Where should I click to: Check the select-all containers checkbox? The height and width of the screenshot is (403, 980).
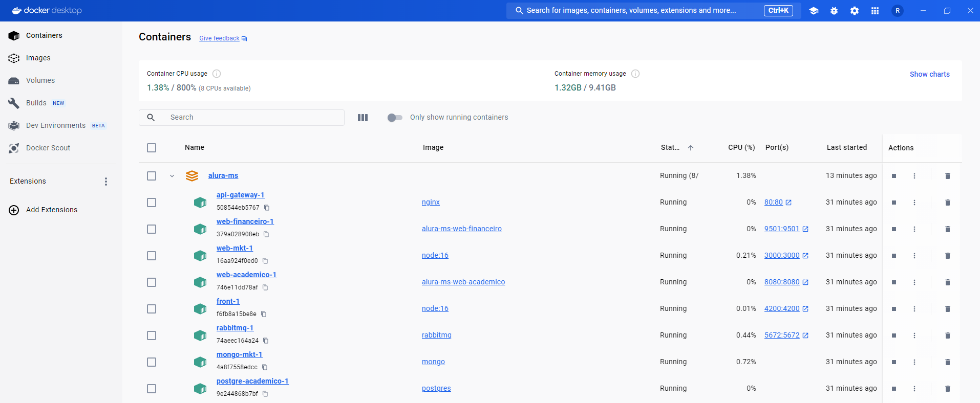(152, 148)
